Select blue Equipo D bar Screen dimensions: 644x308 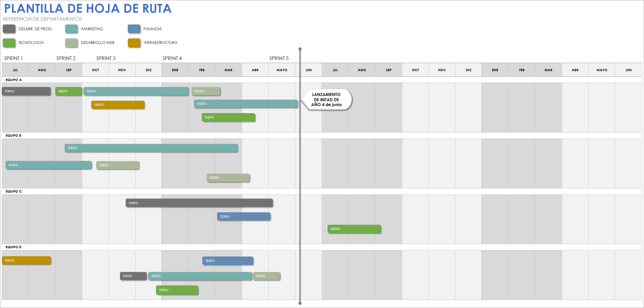click(228, 261)
